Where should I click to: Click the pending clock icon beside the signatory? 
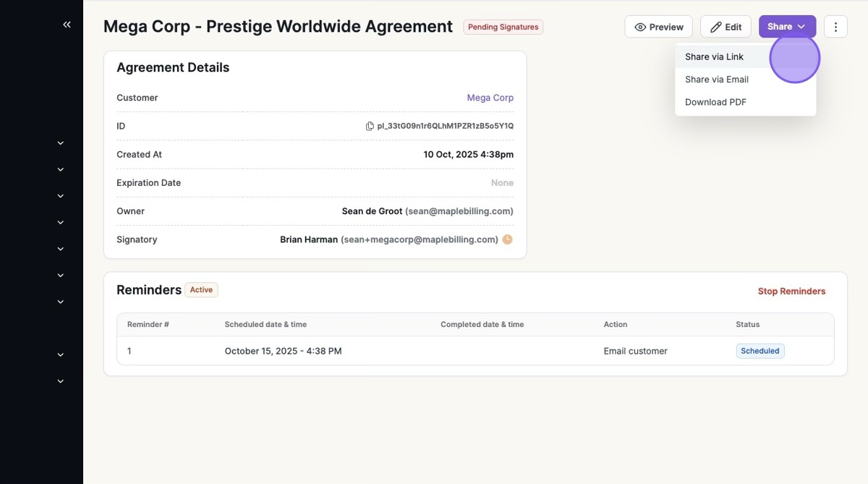508,239
